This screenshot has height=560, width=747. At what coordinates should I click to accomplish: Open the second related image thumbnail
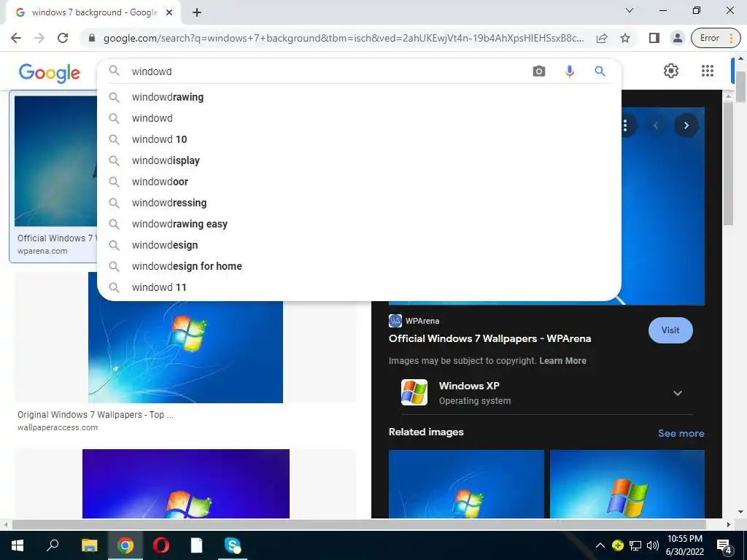pyautogui.click(x=627, y=484)
